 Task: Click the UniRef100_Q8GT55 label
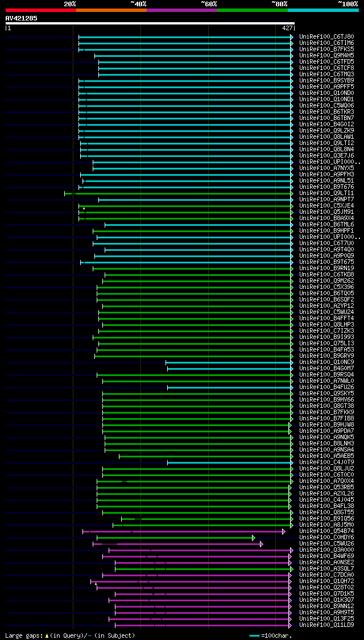coord(326,512)
